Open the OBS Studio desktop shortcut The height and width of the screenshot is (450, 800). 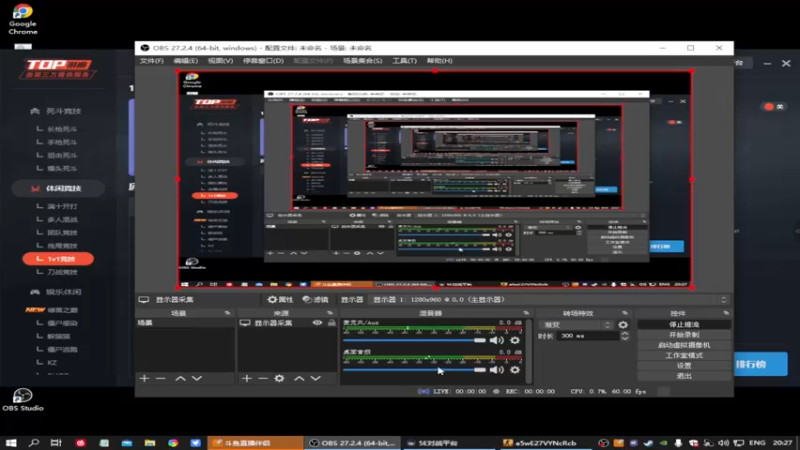[x=22, y=399]
